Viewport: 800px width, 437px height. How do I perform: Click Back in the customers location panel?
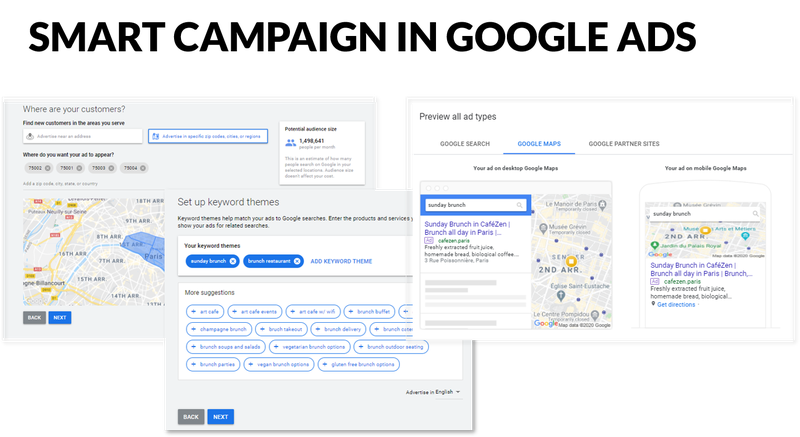click(x=34, y=318)
